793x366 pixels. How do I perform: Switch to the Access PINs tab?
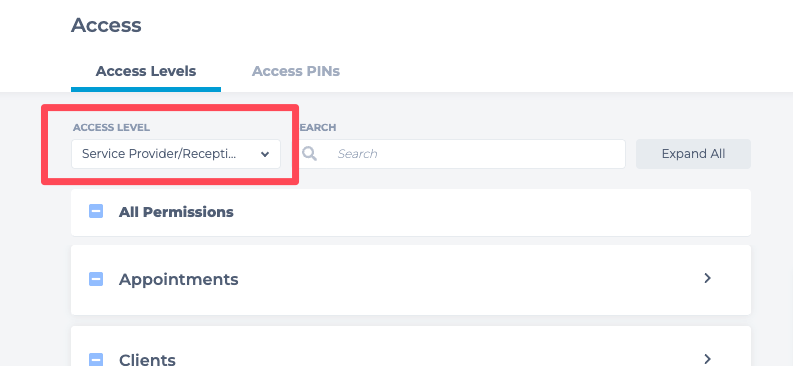[x=296, y=71]
